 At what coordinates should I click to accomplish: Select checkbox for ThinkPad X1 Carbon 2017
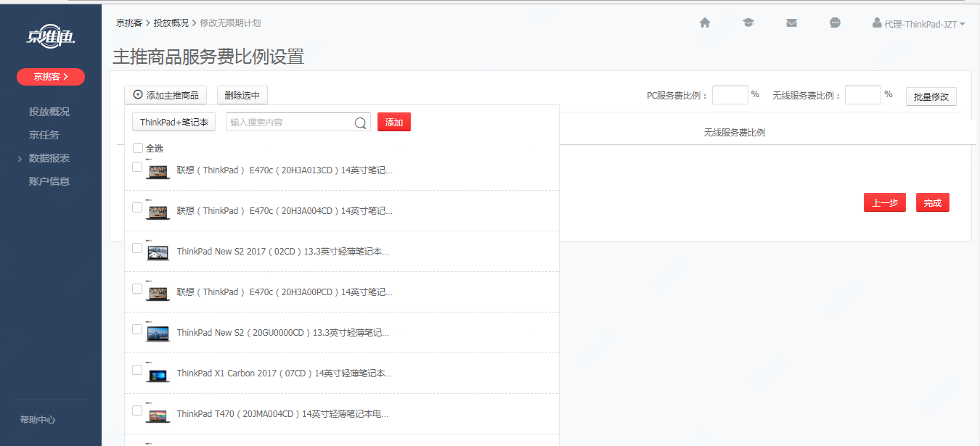point(137,370)
